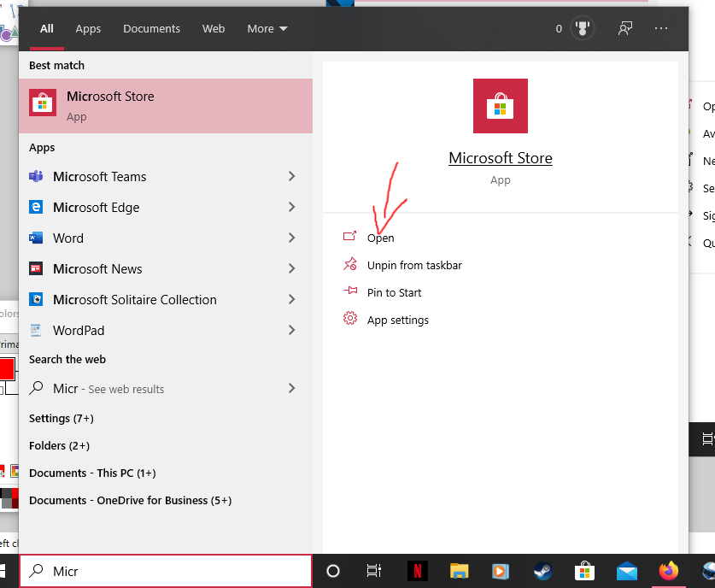Select the Micr See web results row
Image resolution: width=715 pixels, height=588 pixels.
(166, 388)
